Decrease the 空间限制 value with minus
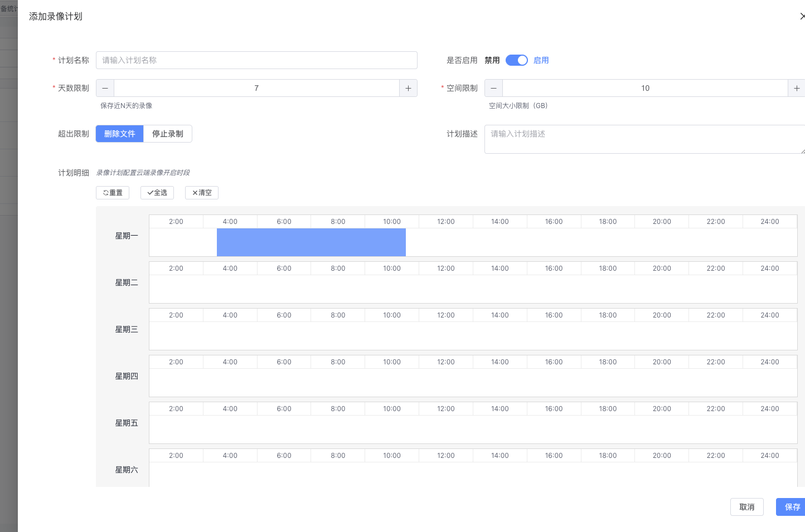 click(493, 88)
